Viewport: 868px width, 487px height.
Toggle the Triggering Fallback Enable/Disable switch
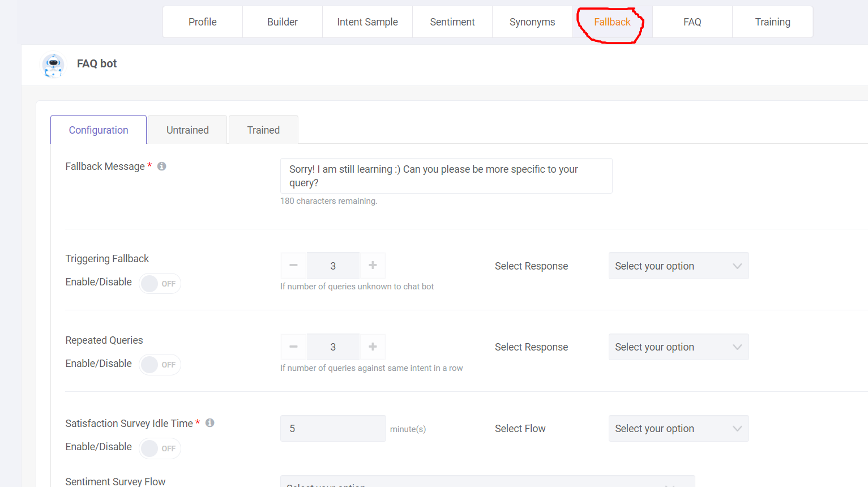pyautogui.click(x=160, y=284)
